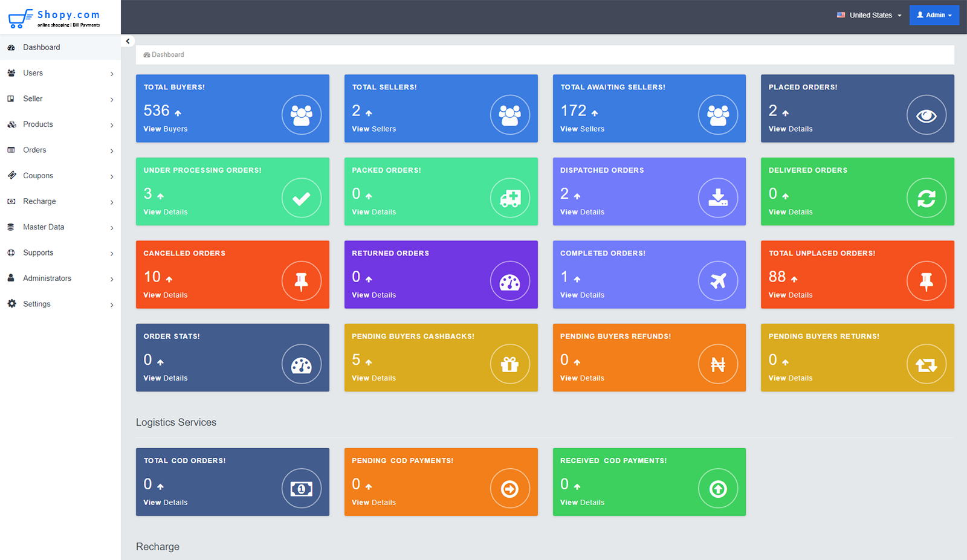Click the gauge icon on Order Stats

pyautogui.click(x=302, y=364)
